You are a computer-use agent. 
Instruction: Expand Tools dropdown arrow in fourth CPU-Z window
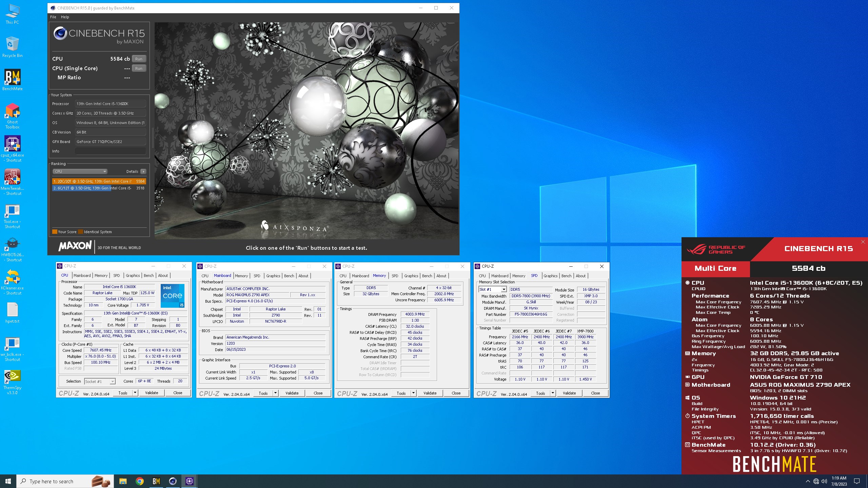point(553,393)
